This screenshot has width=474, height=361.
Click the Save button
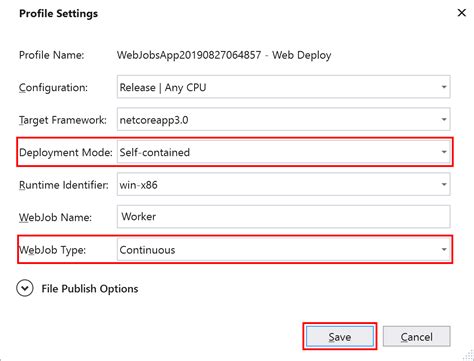pyautogui.click(x=340, y=336)
